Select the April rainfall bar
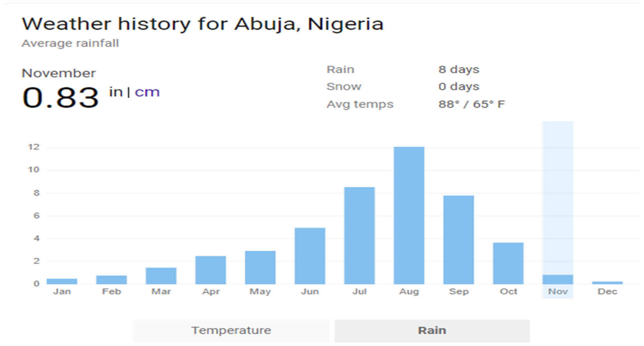Screen dimensions: 644x346 click(x=210, y=270)
